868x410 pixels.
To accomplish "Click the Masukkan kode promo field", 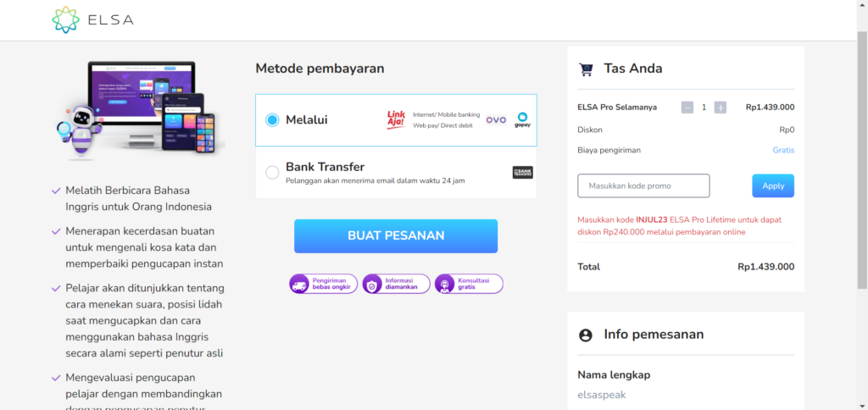I will (644, 186).
